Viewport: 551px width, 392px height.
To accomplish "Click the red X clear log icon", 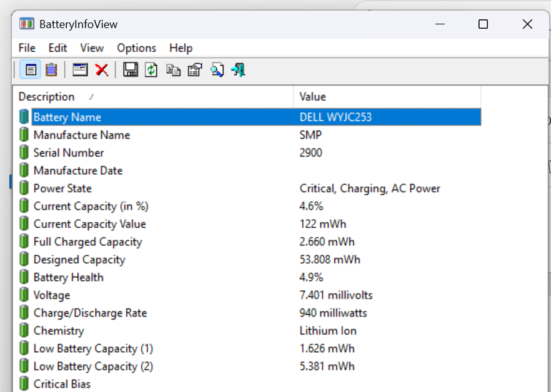I will pos(102,69).
